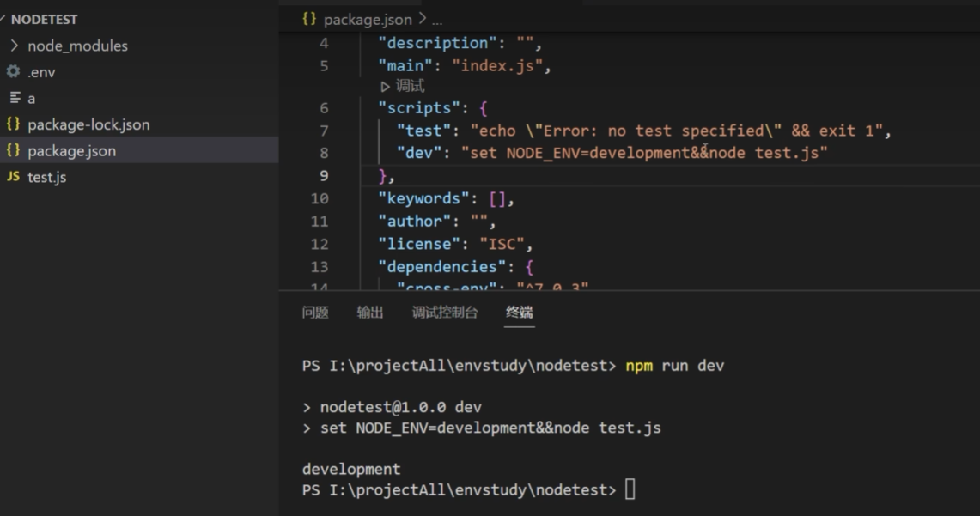Image resolution: width=980 pixels, height=516 pixels.
Task: Select the 终端 panel tab
Action: coord(520,313)
